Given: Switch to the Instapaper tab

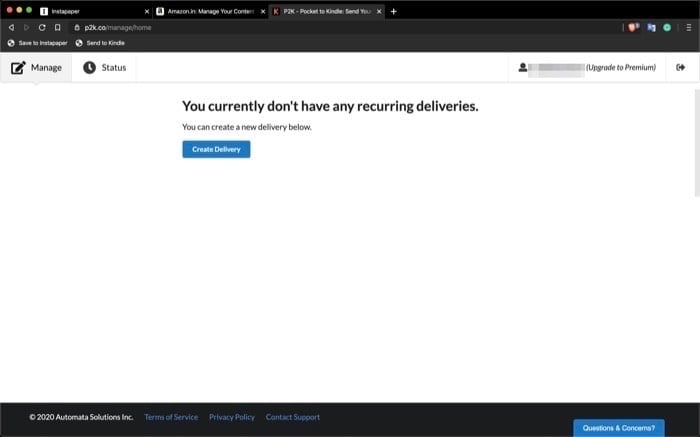Looking at the screenshot, I should (x=95, y=12).
